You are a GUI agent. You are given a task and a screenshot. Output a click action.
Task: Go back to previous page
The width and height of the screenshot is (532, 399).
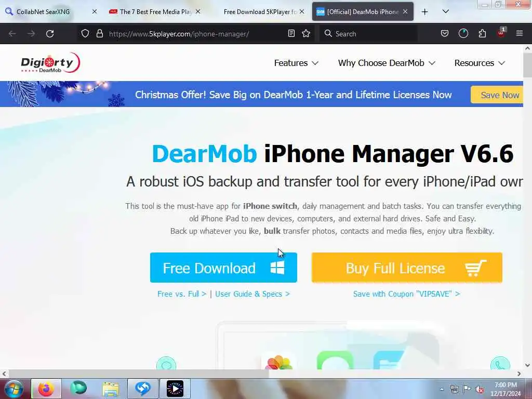pyautogui.click(x=12, y=34)
